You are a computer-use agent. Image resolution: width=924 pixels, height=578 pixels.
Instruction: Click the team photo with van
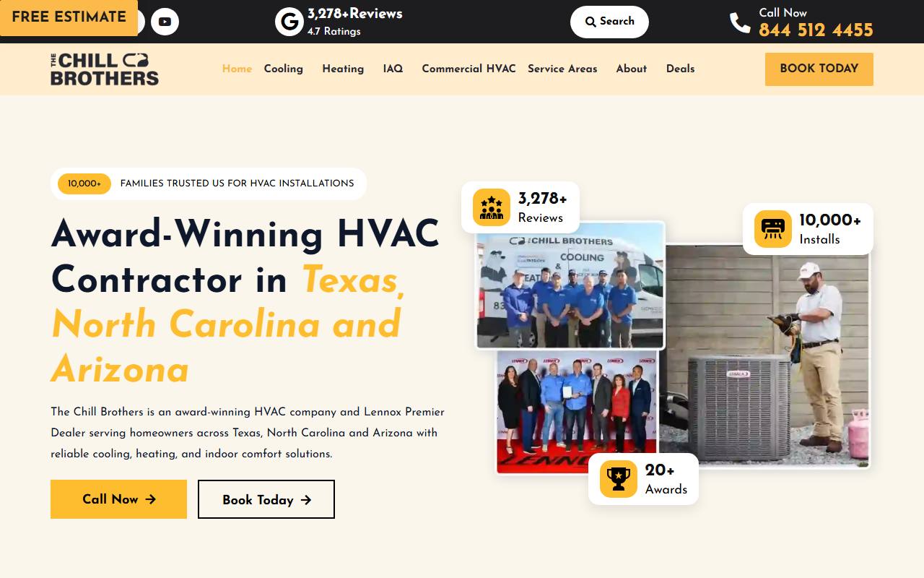(570, 285)
